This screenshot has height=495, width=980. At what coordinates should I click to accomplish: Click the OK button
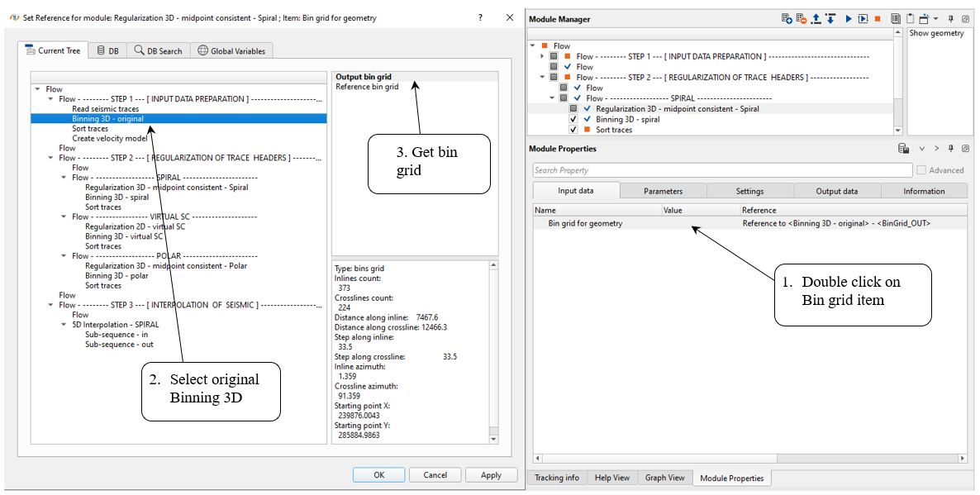[378, 475]
